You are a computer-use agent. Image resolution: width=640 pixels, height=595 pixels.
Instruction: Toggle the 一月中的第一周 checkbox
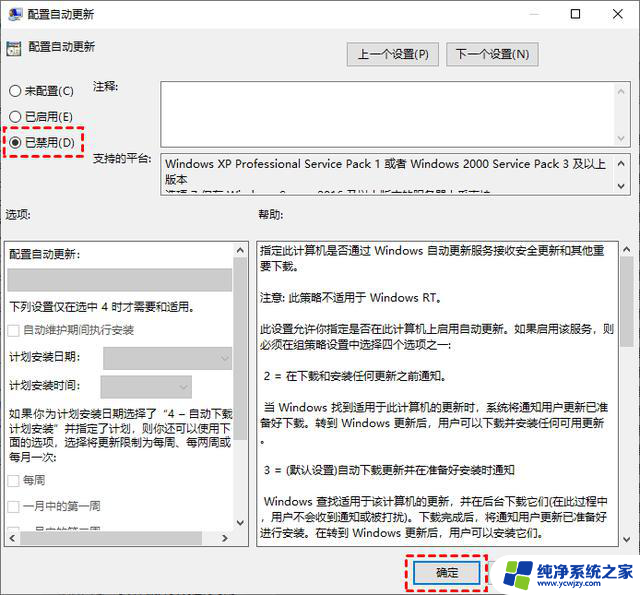click(x=13, y=506)
